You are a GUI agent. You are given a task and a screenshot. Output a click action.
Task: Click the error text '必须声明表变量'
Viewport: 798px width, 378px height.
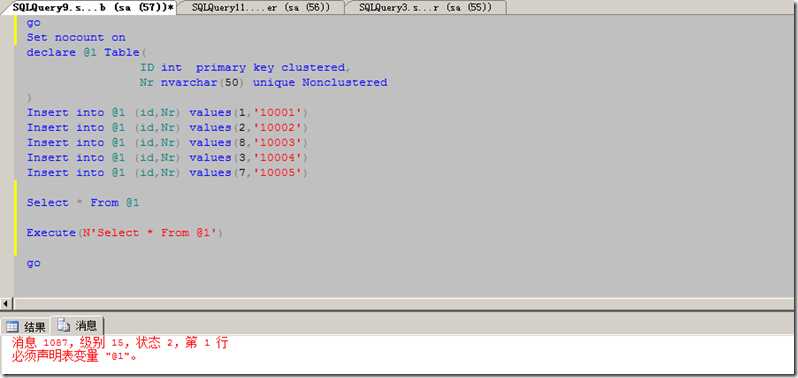tap(74, 357)
